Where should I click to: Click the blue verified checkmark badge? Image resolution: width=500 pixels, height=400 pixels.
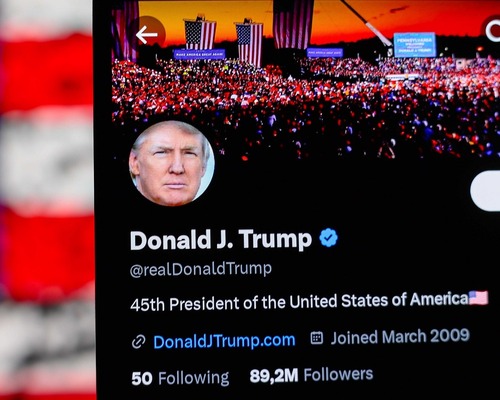pos(328,238)
